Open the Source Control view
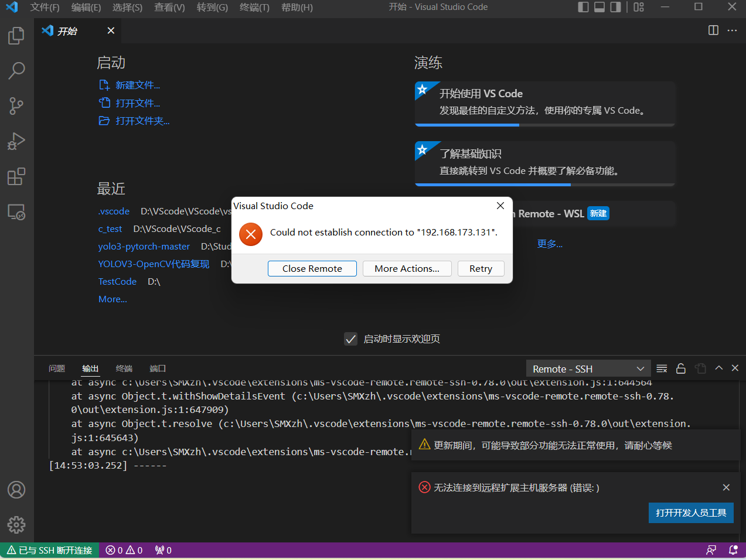The width and height of the screenshot is (746, 560). point(16,105)
